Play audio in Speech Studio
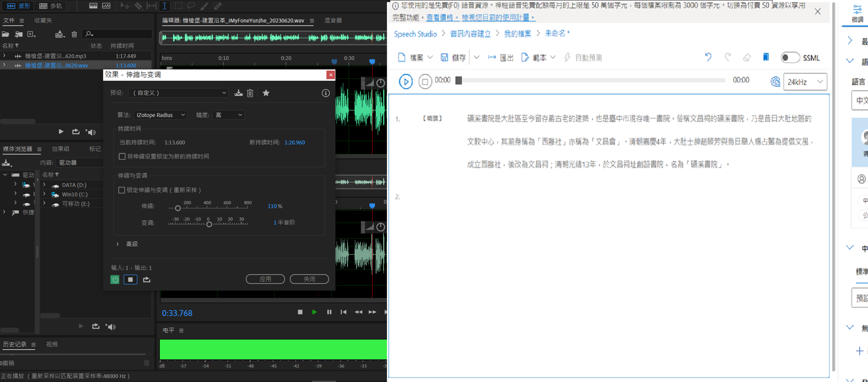 pyautogui.click(x=405, y=81)
